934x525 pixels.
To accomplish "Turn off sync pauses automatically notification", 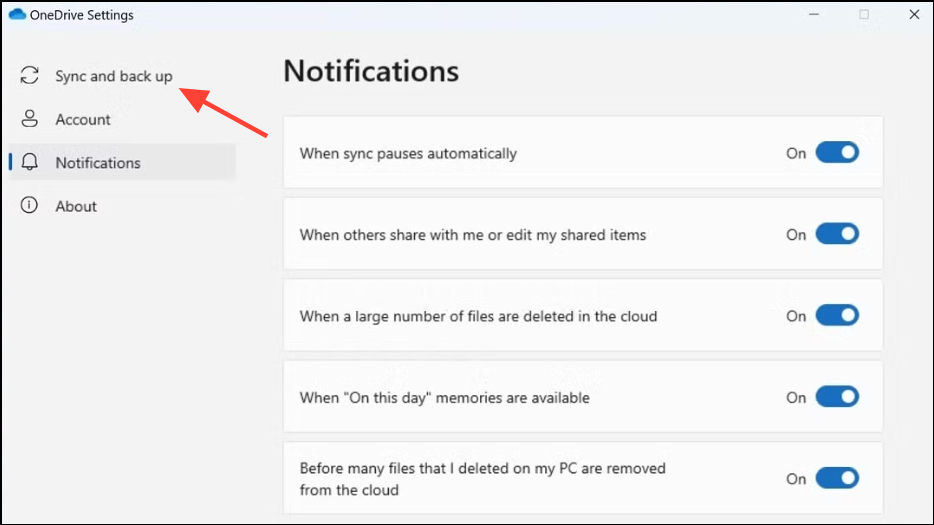I will pos(837,153).
